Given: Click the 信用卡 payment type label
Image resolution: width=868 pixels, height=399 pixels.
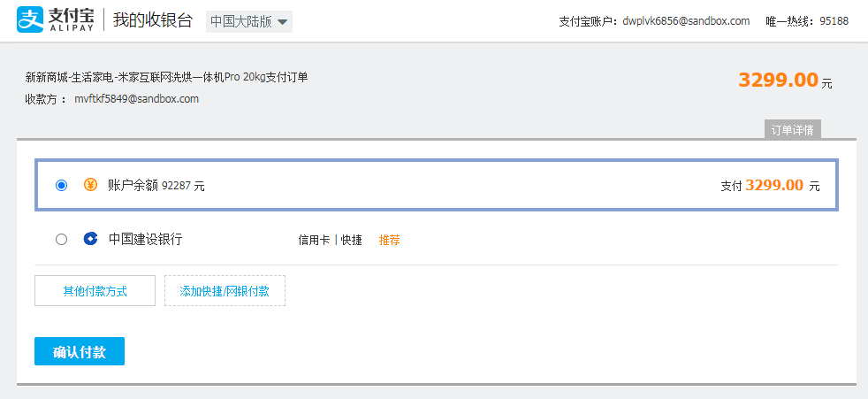Looking at the screenshot, I should point(314,240).
